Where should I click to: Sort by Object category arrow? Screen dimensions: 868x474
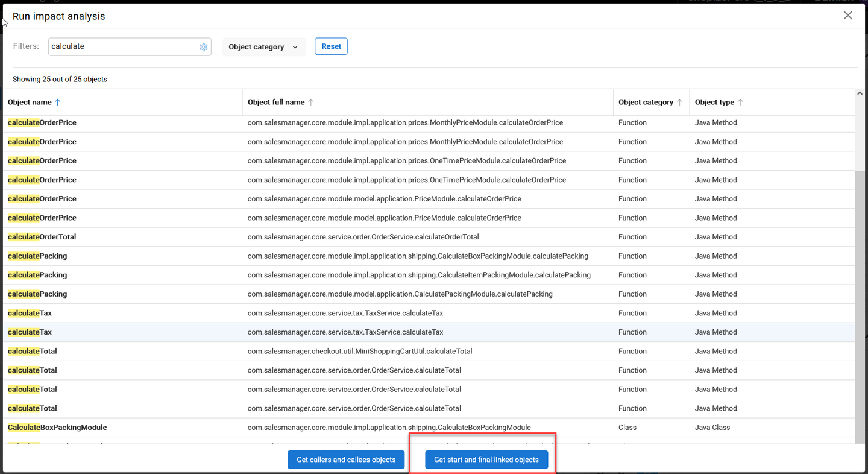[x=679, y=103]
